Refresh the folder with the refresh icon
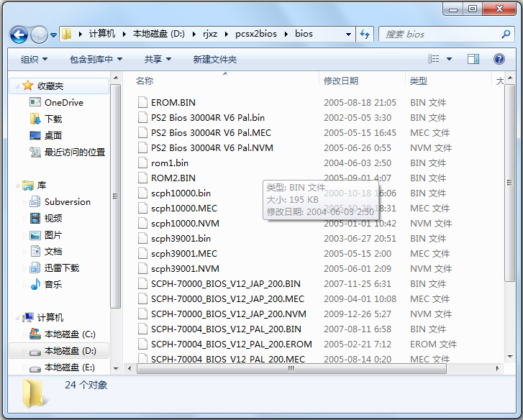Screen dimensions: 523x420 point(365,34)
